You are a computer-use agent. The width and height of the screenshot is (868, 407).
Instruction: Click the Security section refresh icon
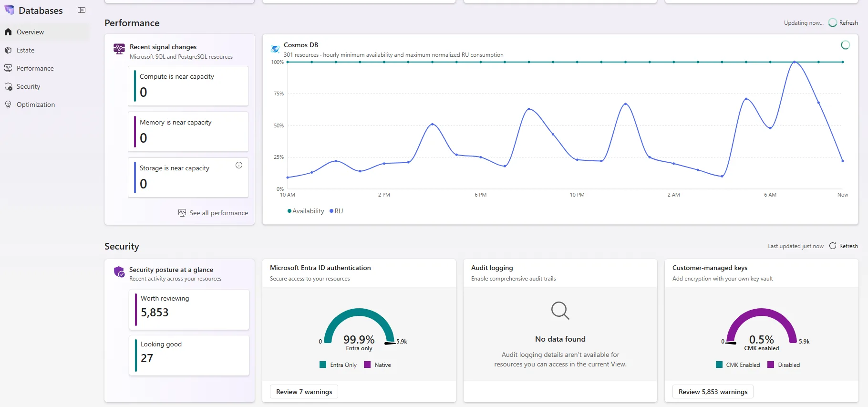(833, 246)
